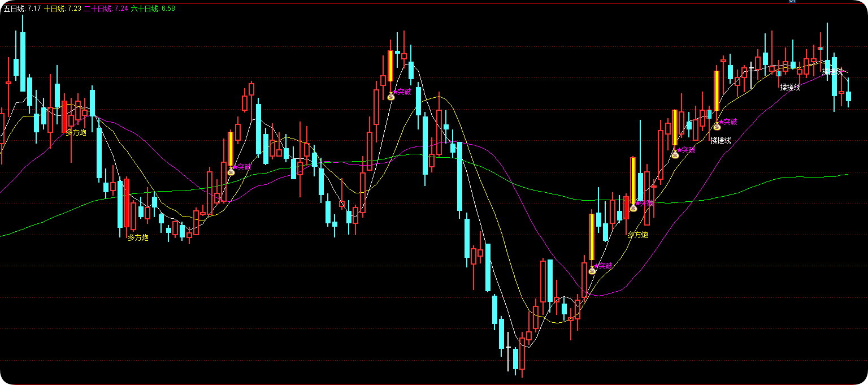Select the rightmost 揉搓线 label

pyautogui.click(x=832, y=71)
